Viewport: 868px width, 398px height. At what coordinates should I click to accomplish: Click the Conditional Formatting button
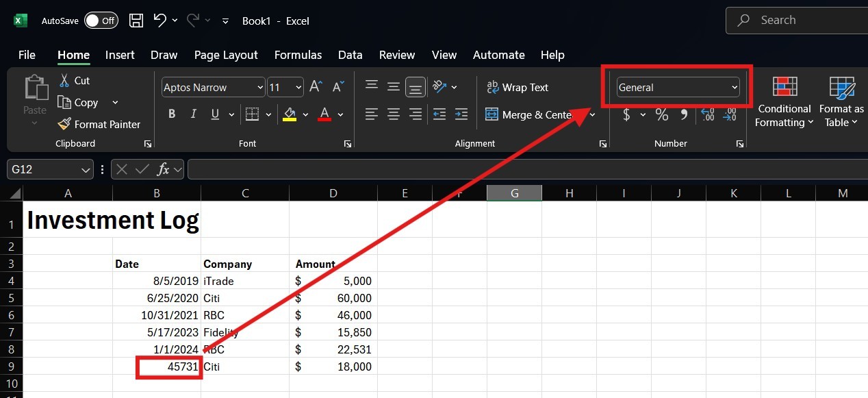[x=784, y=101]
